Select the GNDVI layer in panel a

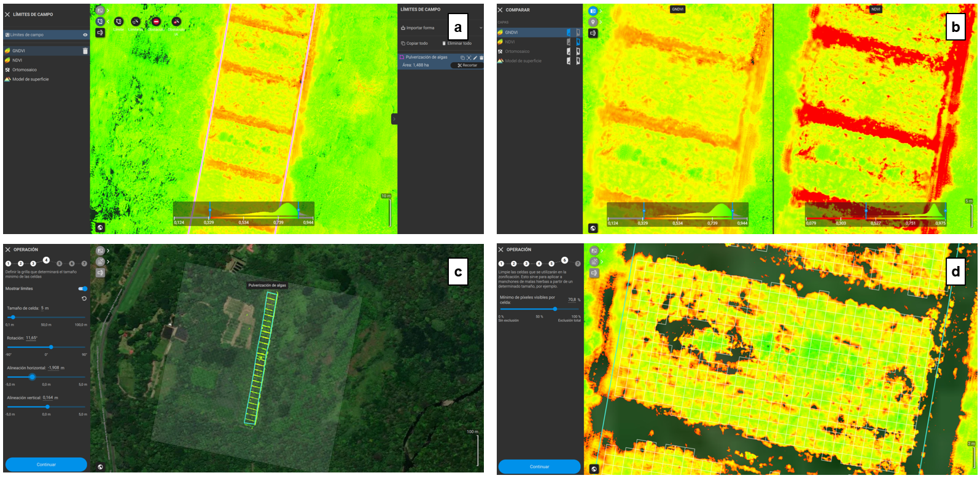point(46,51)
